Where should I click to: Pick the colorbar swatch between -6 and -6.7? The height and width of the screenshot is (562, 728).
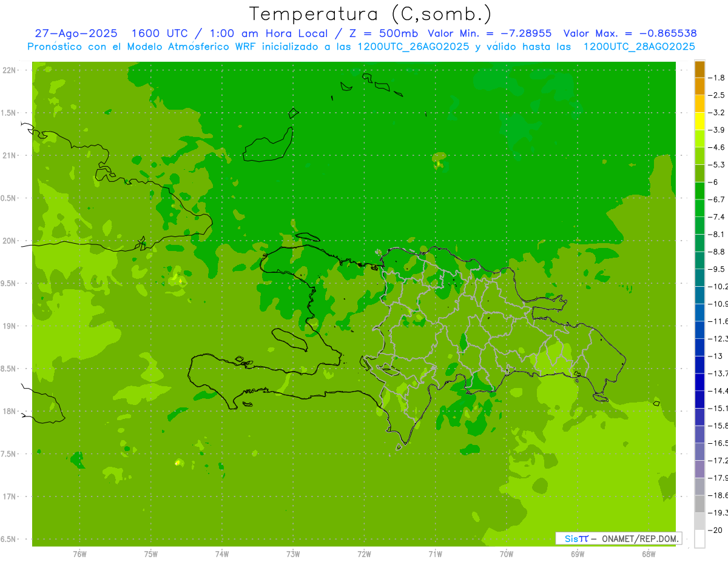[699, 190]
